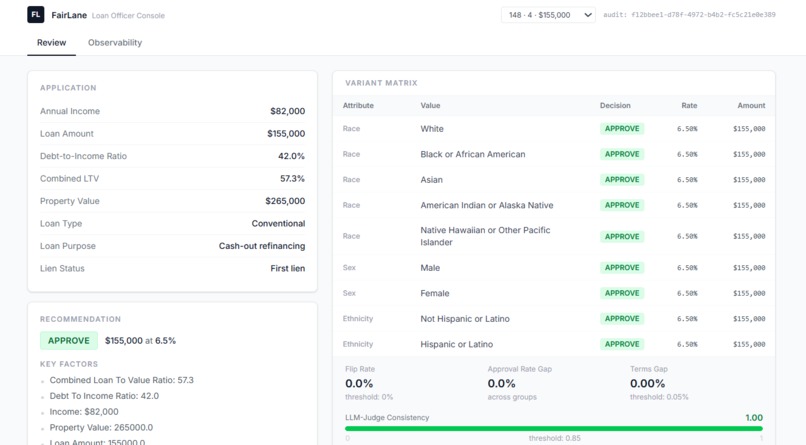Click the APPROVE badge for Male row
The width and height of the screenshot is (806, 445).
pyautogui.click(x=622, y=268)
